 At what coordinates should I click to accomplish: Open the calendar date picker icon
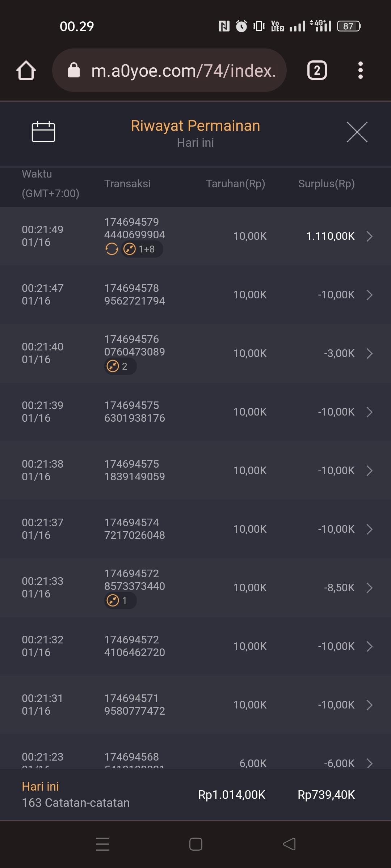coord(43,132)
